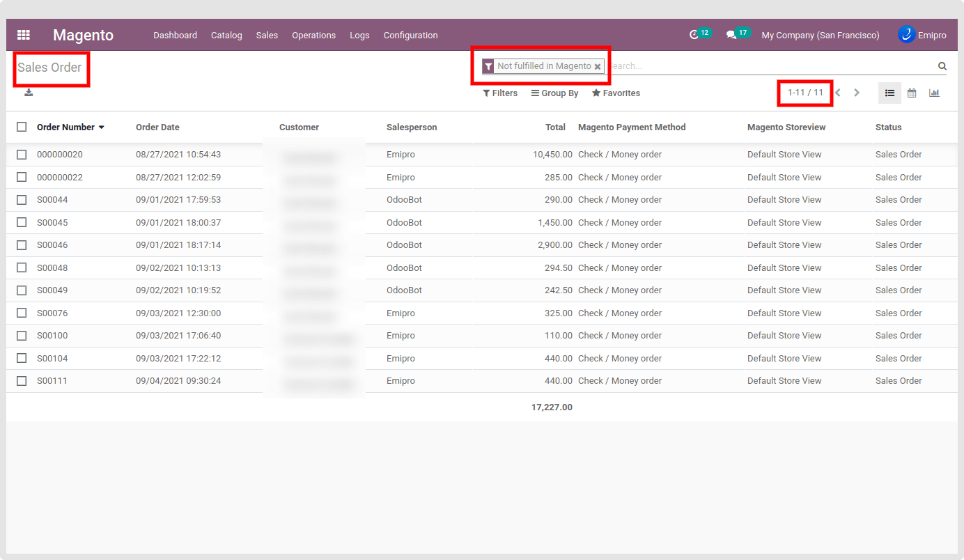Image resolution: width=964 pixels, height=560 pixels.
Task: Sort by Order Number column header
Action: tap(70, 127)
